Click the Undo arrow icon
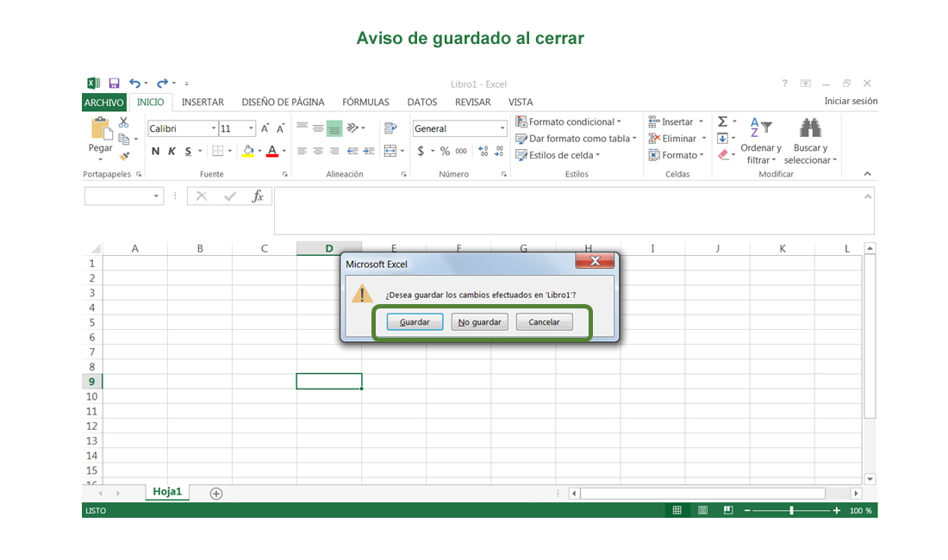The height and width of the screenshot is (560, 948). click(x=134, y=84)
